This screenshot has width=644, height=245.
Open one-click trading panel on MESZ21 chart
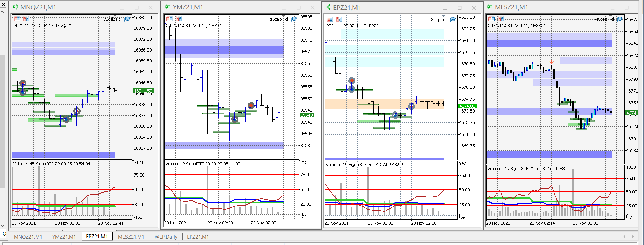coord(492,19)
